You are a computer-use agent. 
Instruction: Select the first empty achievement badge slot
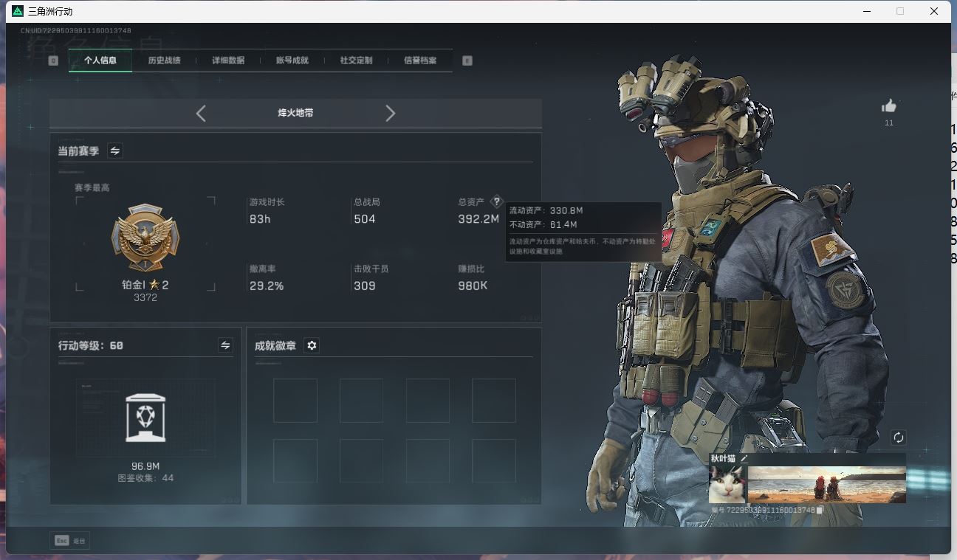pos(295,401)
